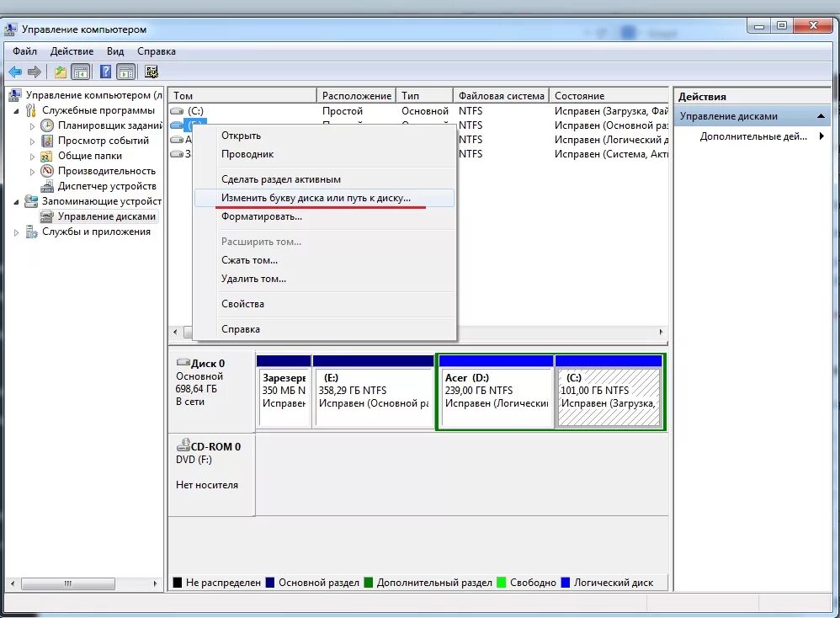Image resolution: width=840 pixels, height=618 pixels.
Task: Click the Services and Applications icon
Action: coord(32,232)
